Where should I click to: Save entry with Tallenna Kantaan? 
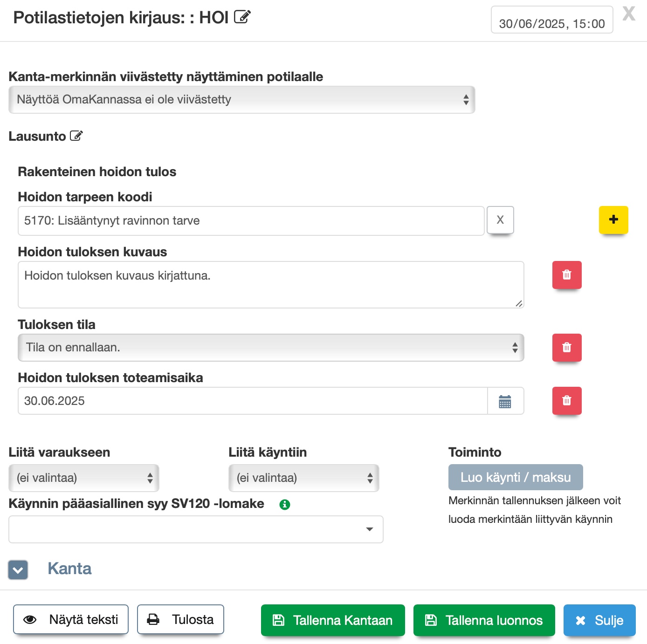tap(333, 620)
